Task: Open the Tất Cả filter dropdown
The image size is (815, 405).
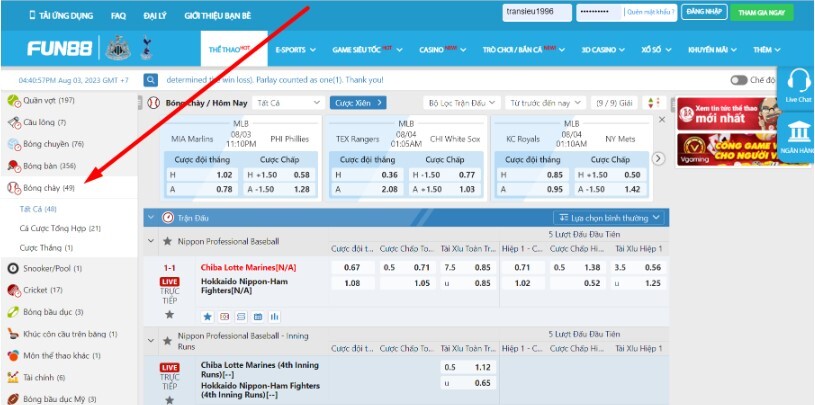Action: [288, 102]
